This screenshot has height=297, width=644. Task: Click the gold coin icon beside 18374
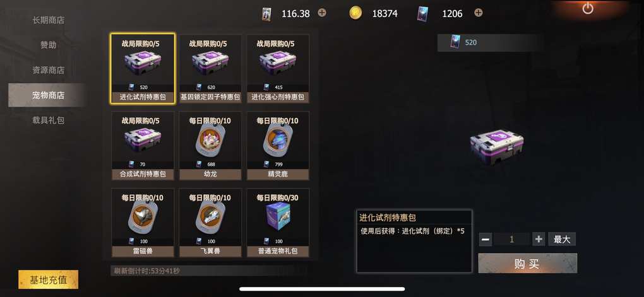pyautogui.click(x=355, y=13)
